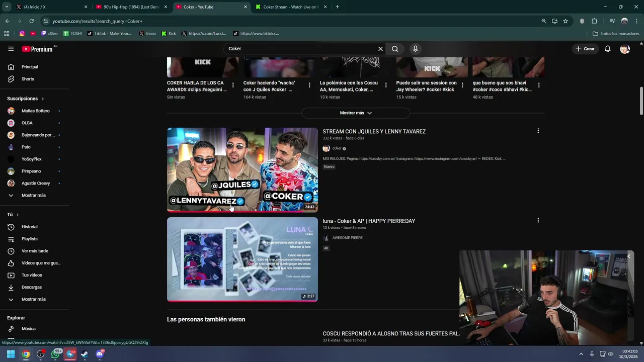This screenshot has width=644, height=362.
Task: Open the Suscripciones section header
Action: point(26,99)
